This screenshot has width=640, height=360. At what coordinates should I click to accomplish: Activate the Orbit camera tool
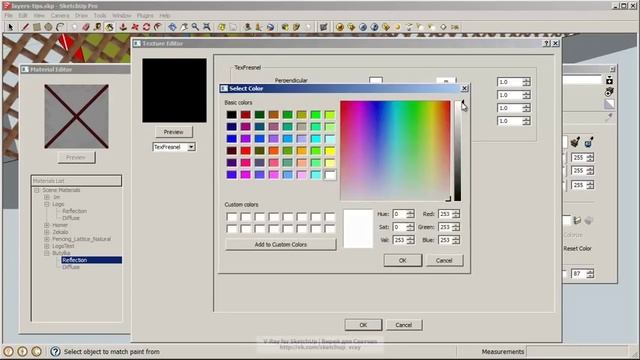[x=172, y=27]
